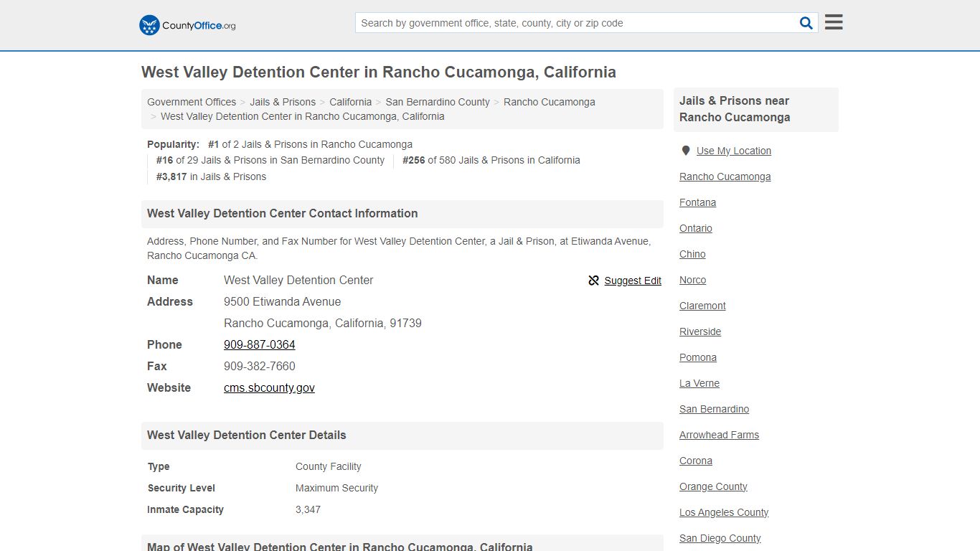
Task: Select Orange County in nearby list
Action: tap(714, 486)
